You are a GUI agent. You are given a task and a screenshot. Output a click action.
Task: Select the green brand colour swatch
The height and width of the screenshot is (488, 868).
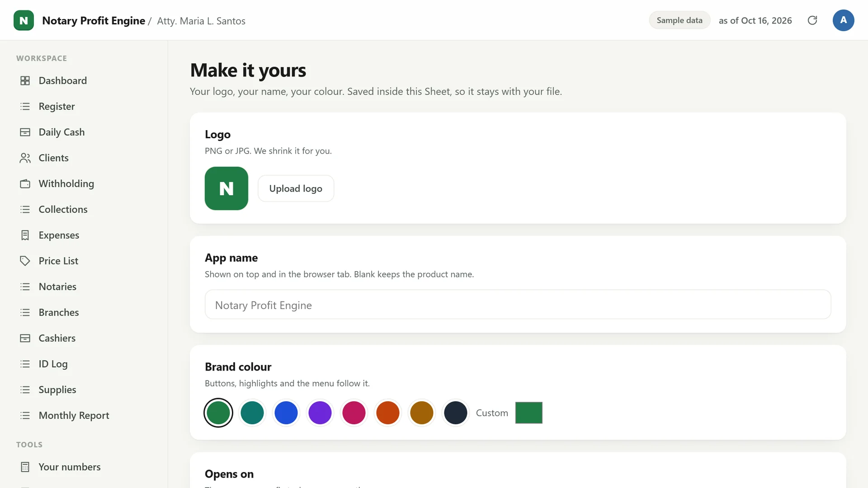click(218, 413)
